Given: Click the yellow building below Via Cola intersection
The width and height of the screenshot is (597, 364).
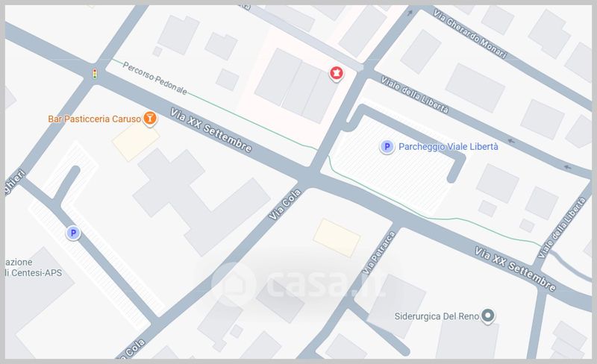Looking at the screenshot, I should coord(337,238).
